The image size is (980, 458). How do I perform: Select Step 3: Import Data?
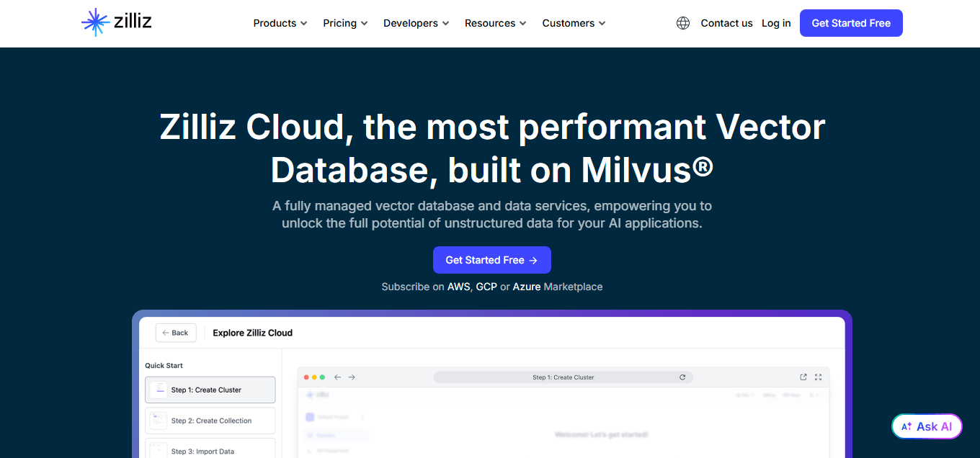[210, 448]
